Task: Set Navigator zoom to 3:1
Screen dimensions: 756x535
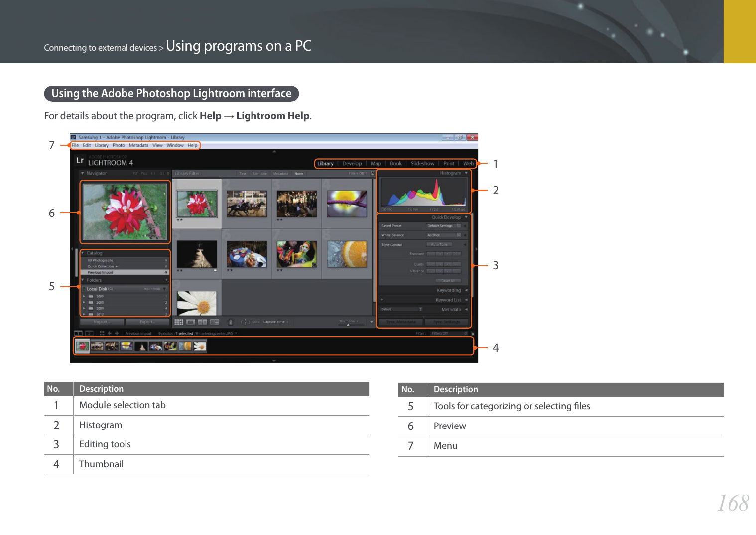Action: [162, 174]
